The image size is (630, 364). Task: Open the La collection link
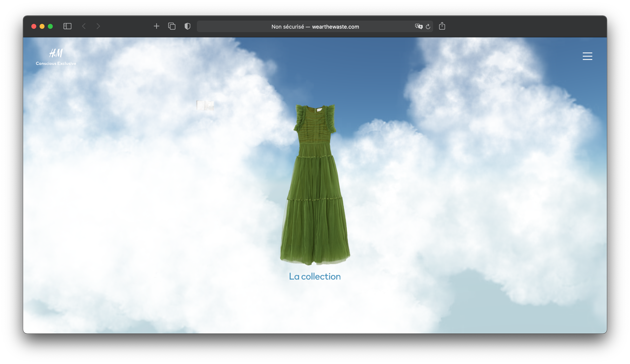coord(315,276)
